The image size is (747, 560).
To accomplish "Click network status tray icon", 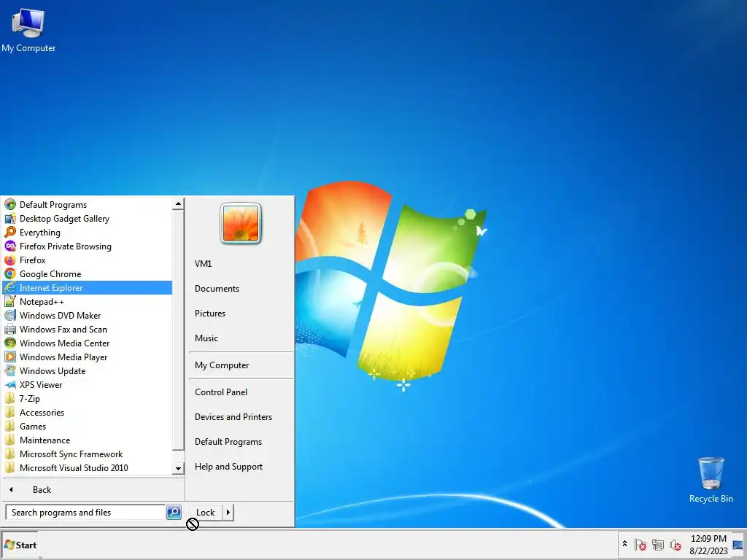I will (x=658, y=544).
